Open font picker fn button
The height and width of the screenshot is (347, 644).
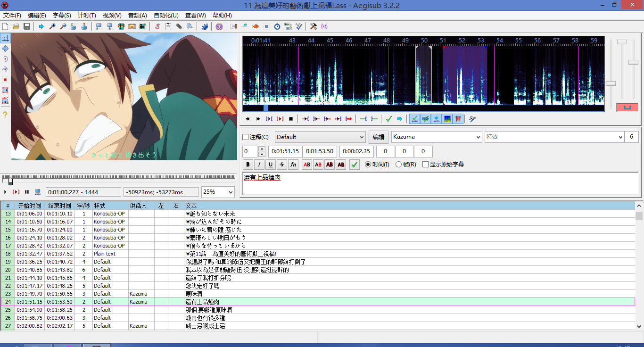tap(293, 165)
